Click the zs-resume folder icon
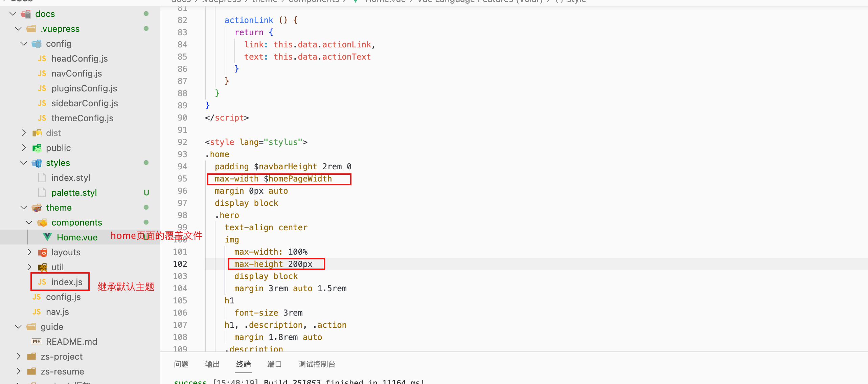868x384 pixels. (x=31, y=371)
